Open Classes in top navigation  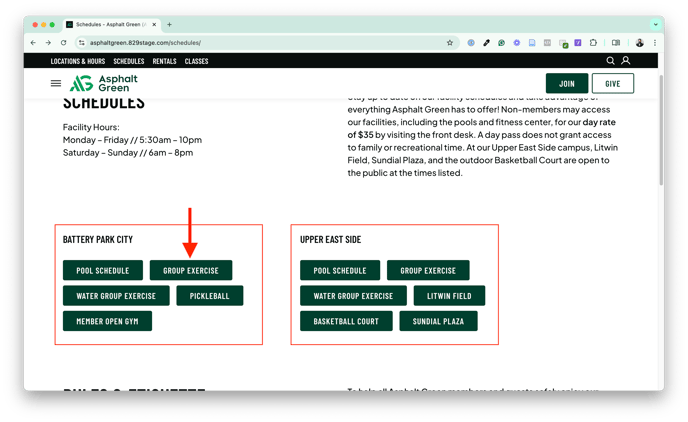(197, 61)
